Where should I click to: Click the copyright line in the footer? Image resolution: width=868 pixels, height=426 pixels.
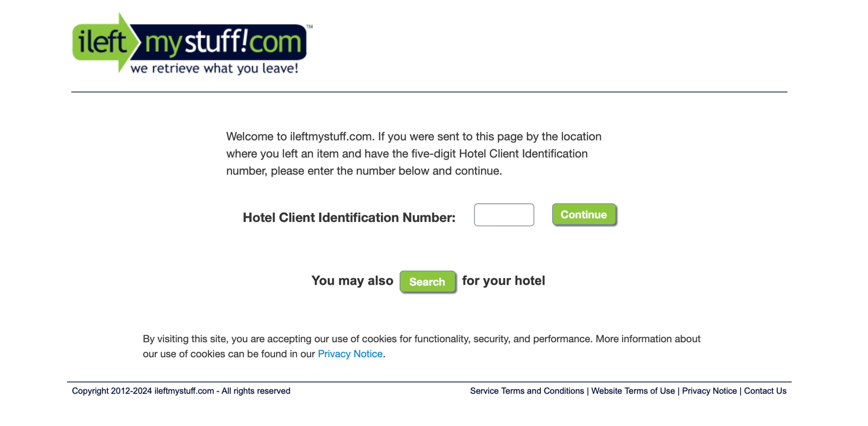pos(180,391)
